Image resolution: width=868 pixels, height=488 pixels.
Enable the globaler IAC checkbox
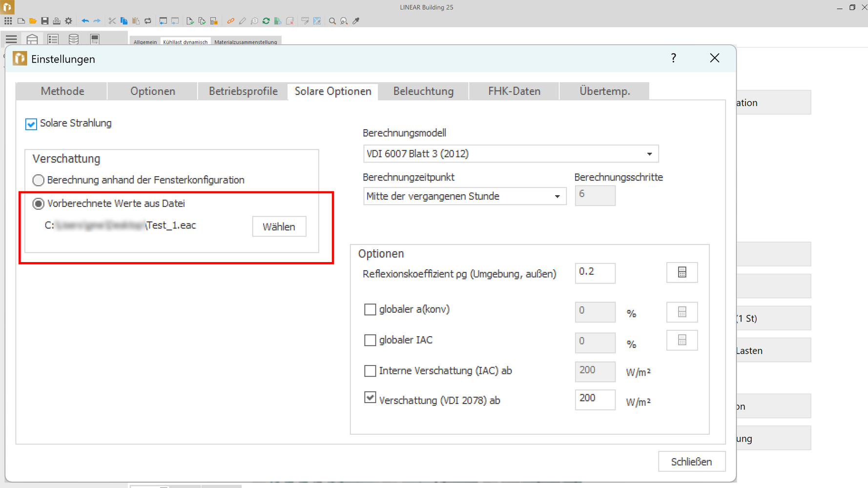click(x=370, y=340)
